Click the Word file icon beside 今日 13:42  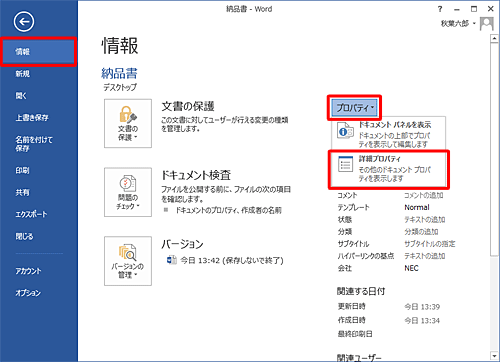coord(172,260)
